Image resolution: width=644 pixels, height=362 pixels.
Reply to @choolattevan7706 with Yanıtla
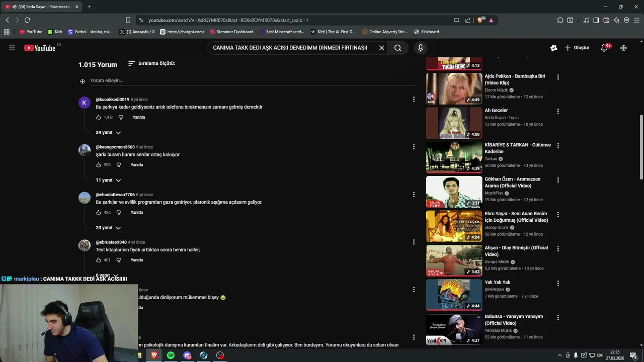[x=137, y=213]
